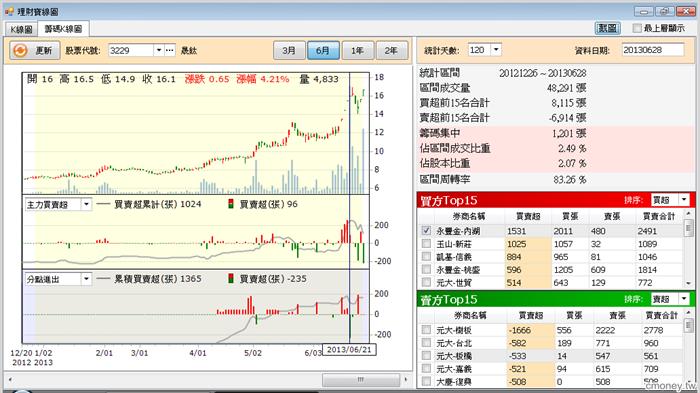Sort seller table by 買賣超 column header

pyautogui.click(x=530, y=315)
